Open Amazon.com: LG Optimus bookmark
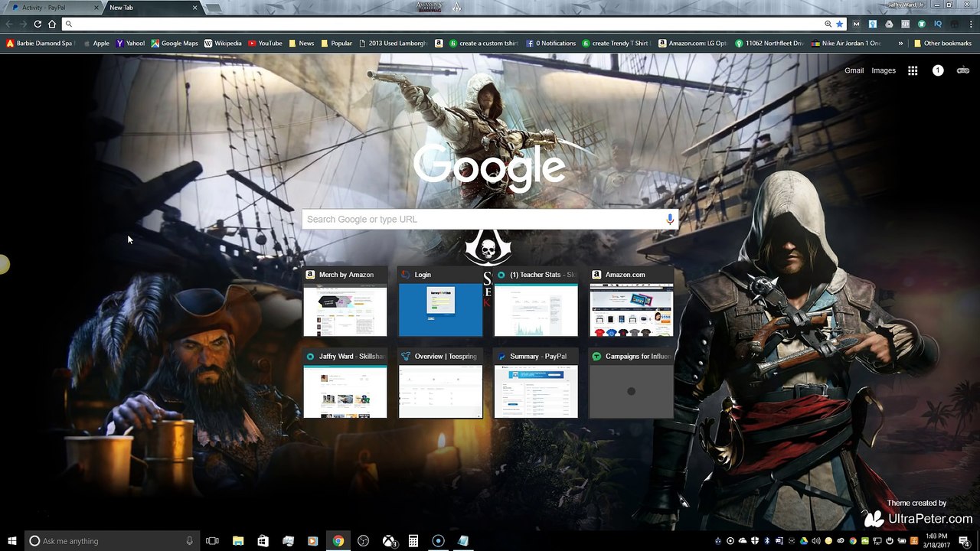 coord(694,43)
